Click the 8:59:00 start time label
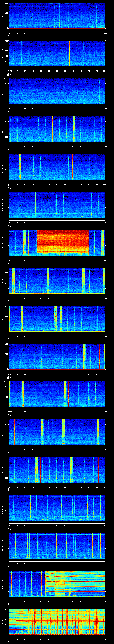 click(x=9, y=374)
